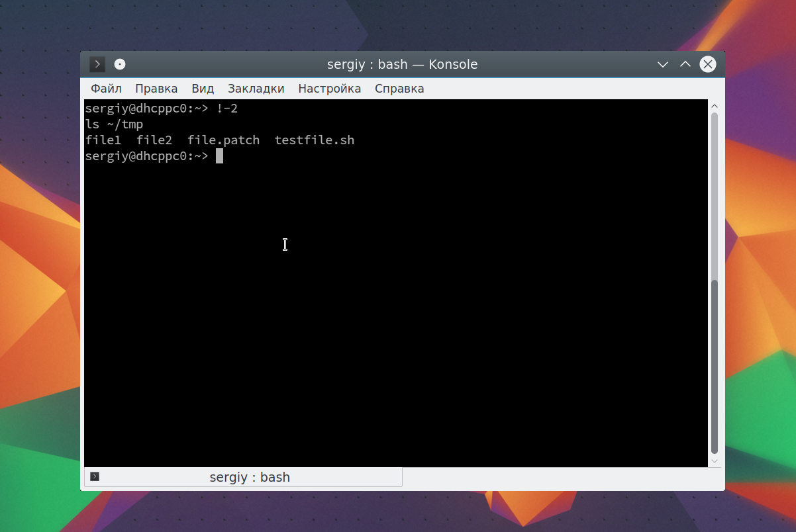Minimize the Konsole window
This screenshot has height=532, width=796.
(x=663, y=64)
